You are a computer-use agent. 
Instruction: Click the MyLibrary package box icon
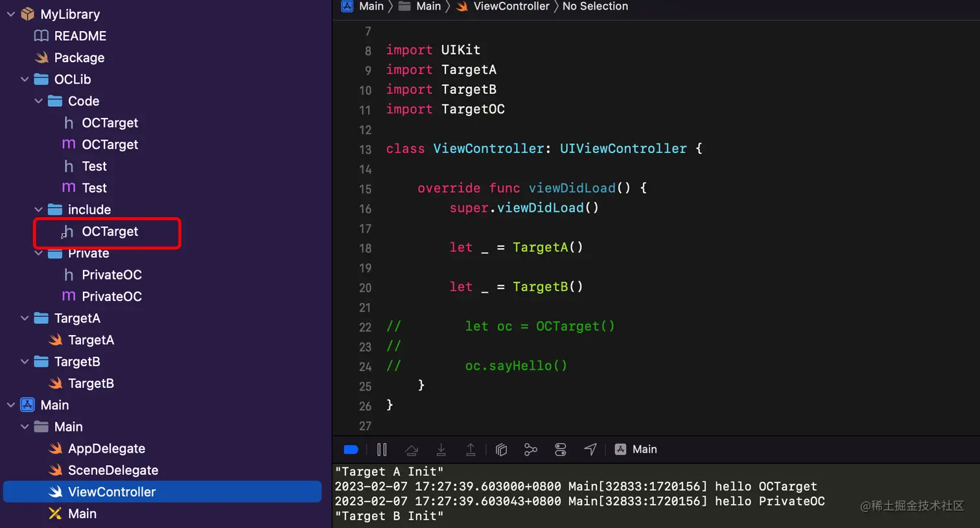tap(27, 14)
